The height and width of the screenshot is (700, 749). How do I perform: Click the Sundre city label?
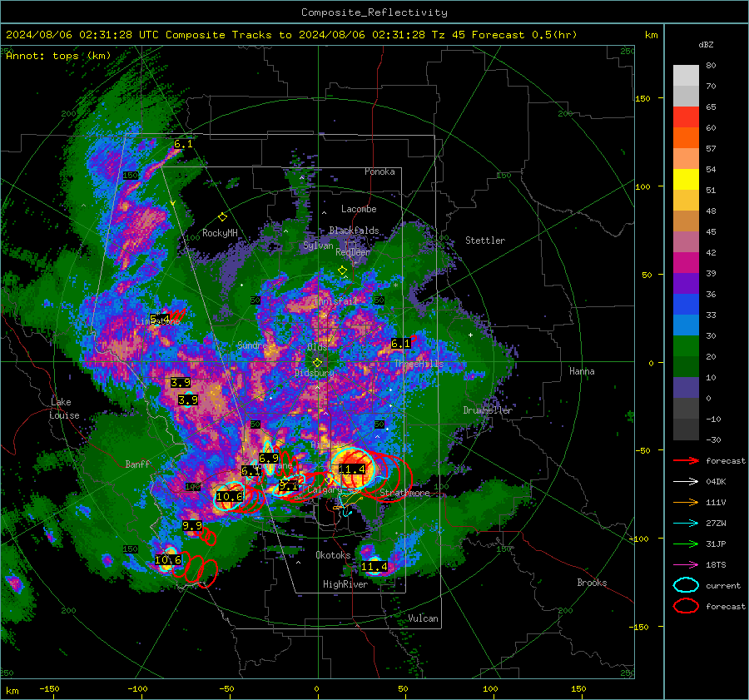coord(252,345)
